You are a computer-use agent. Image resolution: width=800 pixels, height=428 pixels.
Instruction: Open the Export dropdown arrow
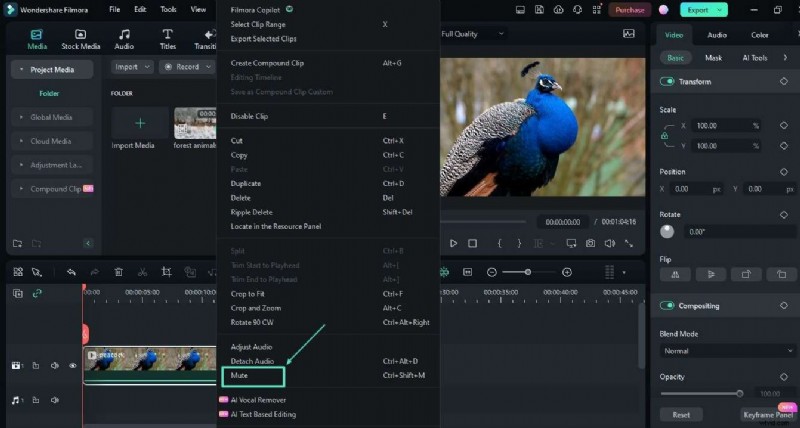pyautogui.click(x=720, y=10)
